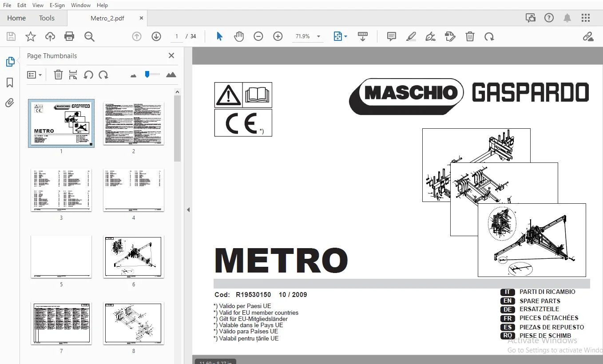This screenshot has width=603, height=364.
Task: Select the page 8 thumbnail
Action: pos(134,323)
